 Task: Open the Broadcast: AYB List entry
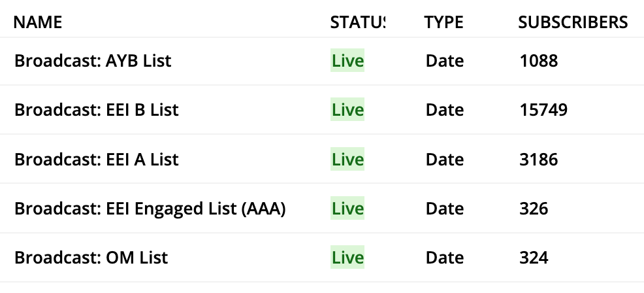pos(93,61)
